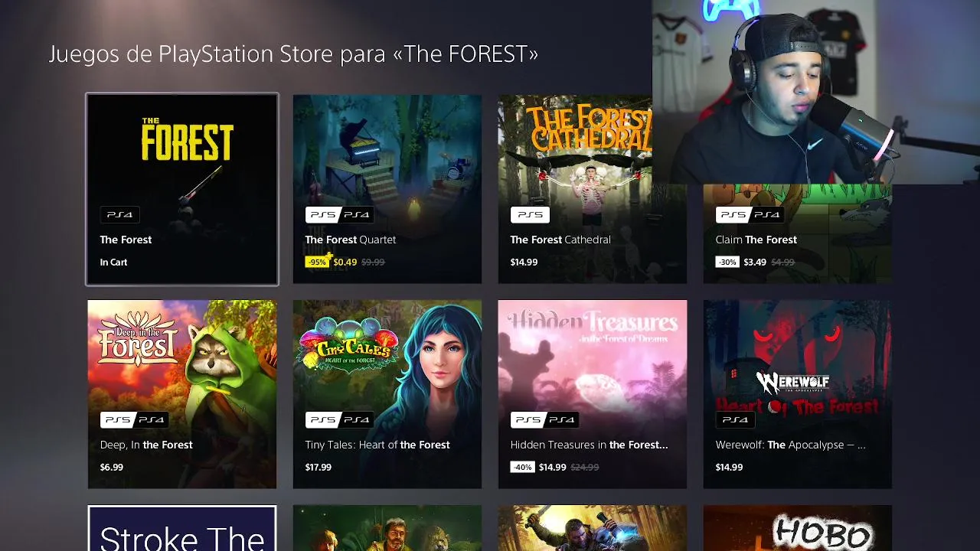Click the -95% discount badge
This screenshot has width=980, height=551.
[x=317, y=262]
